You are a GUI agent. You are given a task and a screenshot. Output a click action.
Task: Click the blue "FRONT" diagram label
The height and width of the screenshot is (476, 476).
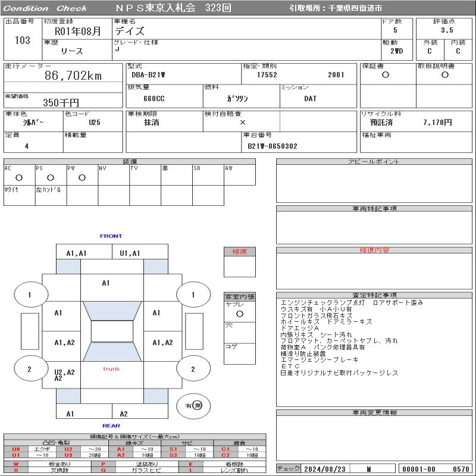point(111,236)
